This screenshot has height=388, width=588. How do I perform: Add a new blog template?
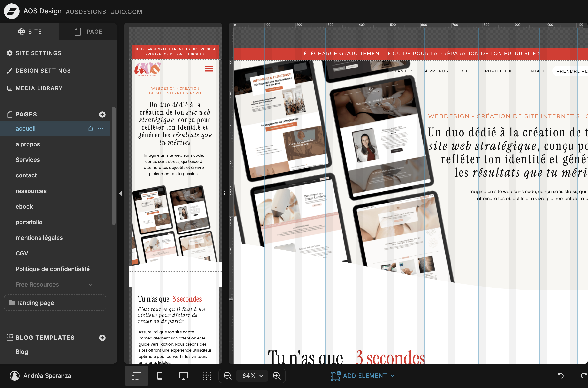coord(102,338)
